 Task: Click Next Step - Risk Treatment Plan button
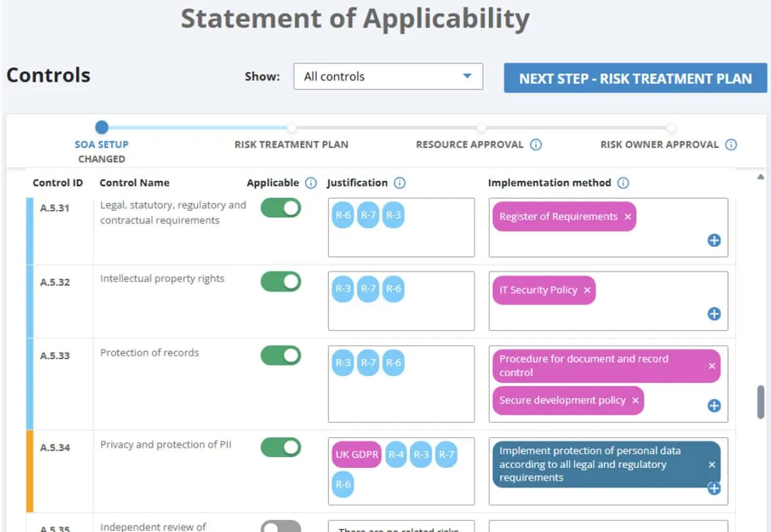coord(635,78)
